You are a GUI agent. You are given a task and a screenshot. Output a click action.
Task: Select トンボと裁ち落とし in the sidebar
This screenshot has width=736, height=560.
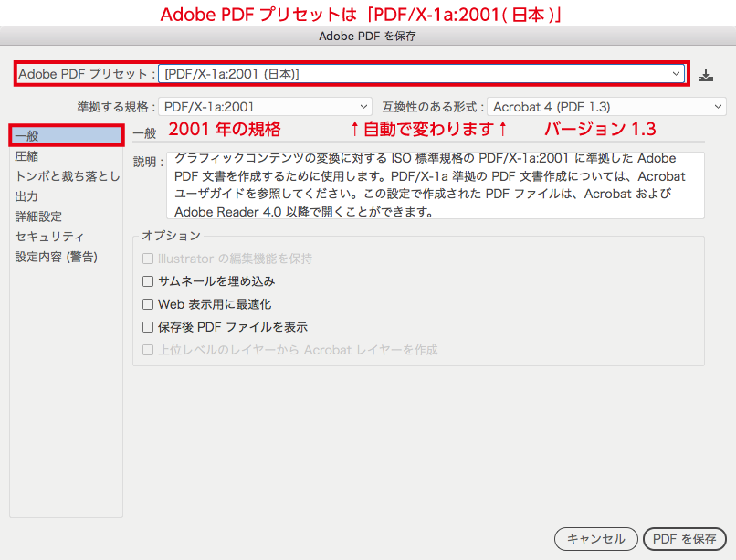coord(68,176)
